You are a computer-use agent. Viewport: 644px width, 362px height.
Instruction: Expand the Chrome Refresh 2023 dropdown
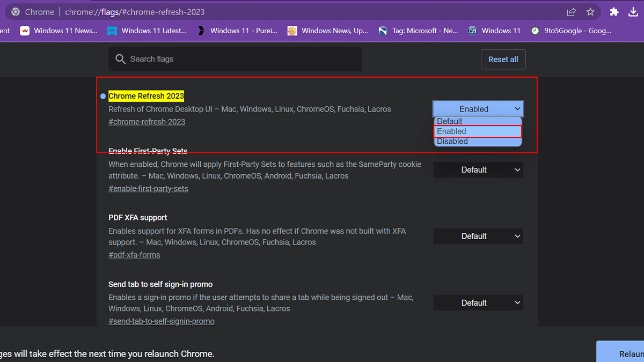478,109
